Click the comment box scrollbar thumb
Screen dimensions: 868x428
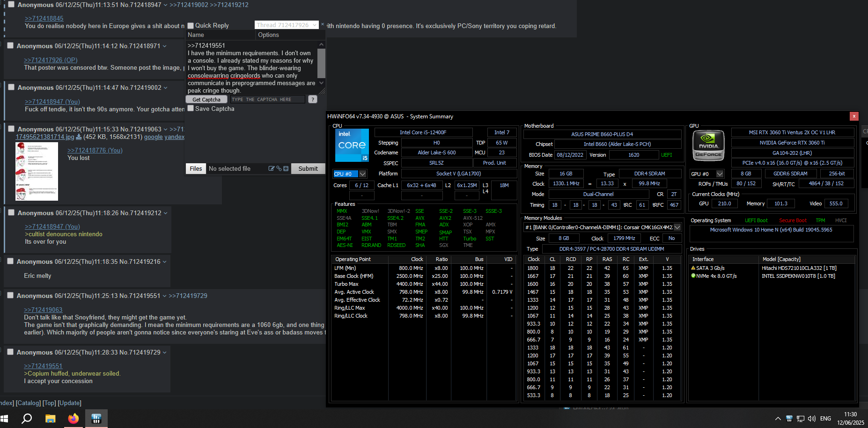tap(321, 63)
